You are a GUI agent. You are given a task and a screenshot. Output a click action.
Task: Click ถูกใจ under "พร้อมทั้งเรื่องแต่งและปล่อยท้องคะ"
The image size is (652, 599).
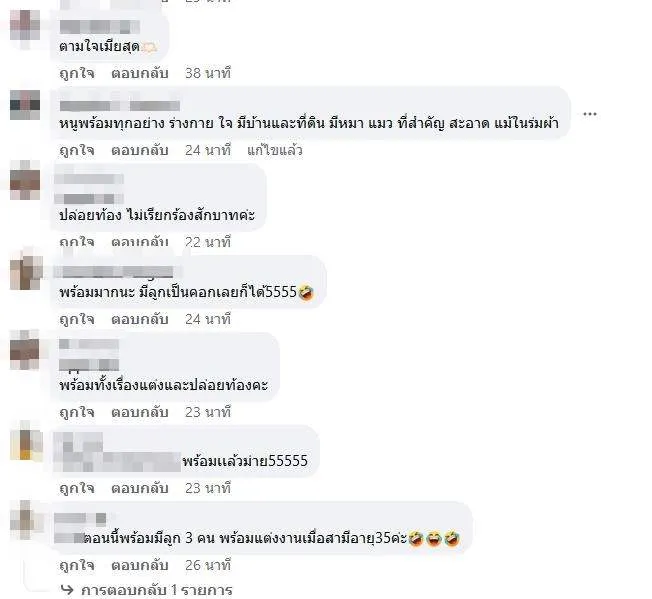[x=77, y=412]
